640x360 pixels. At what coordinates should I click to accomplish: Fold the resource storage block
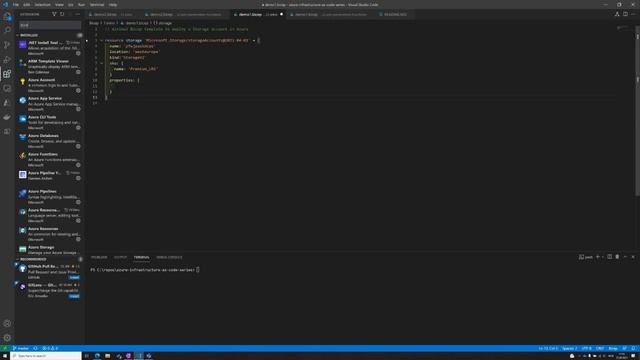[102, 40]
